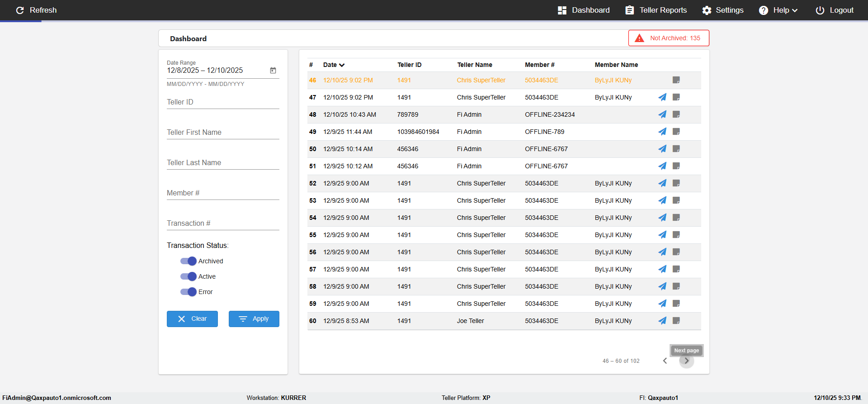This screenshot has width=868, height=404.
Task: Click the send icon in row 58
Action: (662, 286)
